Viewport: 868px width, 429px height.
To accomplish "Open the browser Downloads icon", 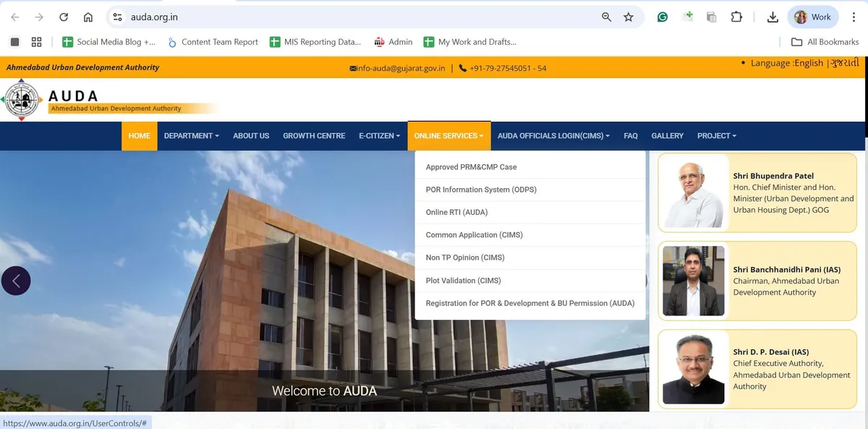I will 773,17.
